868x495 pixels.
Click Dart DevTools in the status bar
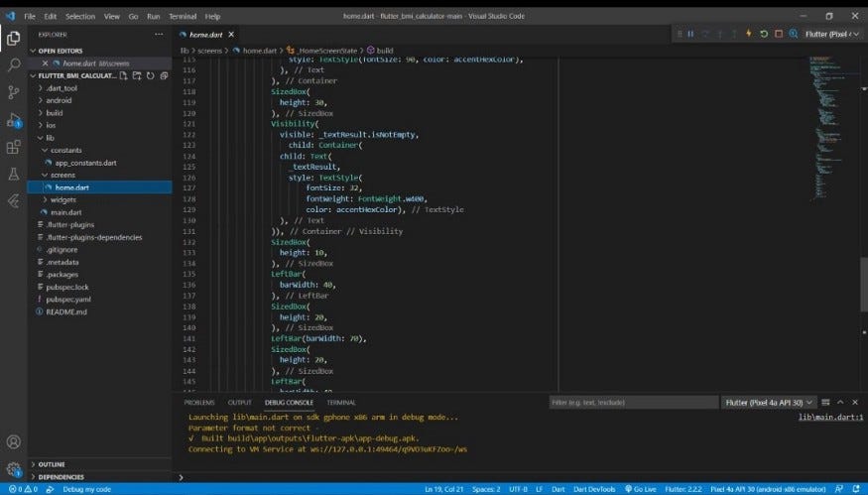(x=594, y=489)
